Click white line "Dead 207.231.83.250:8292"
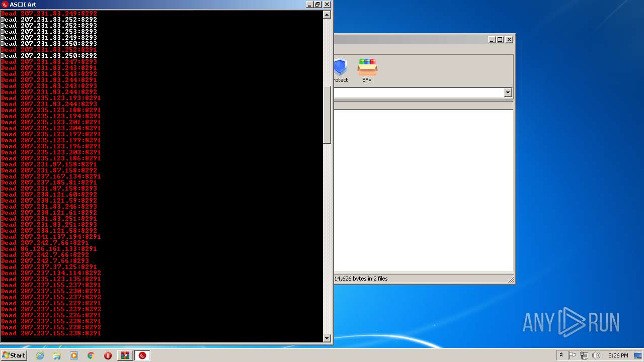Image resolution: width=644 pixels, height=362 pixels. tap(49, 56)
